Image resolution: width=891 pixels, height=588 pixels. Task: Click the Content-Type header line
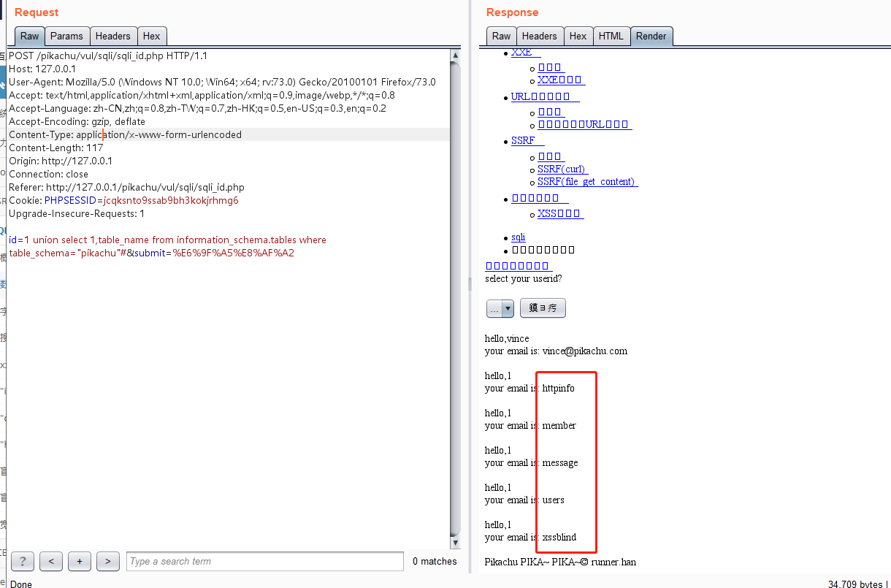(x=125, y=134)
